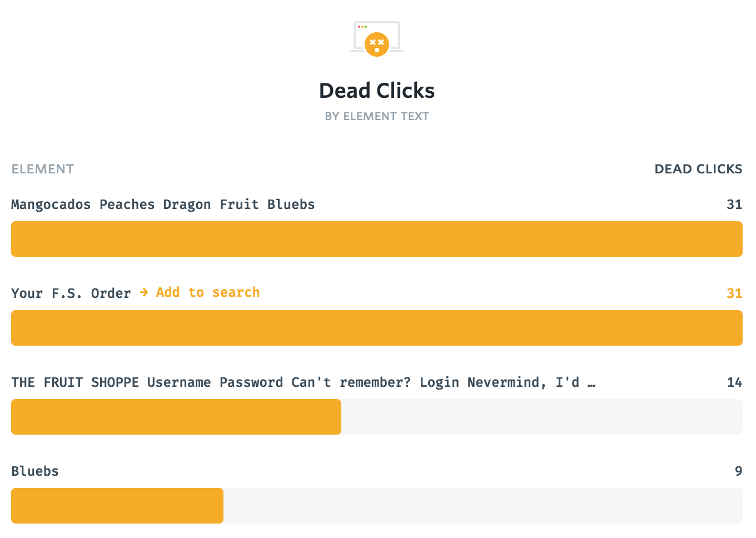This screenshot has width=756, height=538.
Task: Select the Bluebs element label
Action: (x=35, y=471)
